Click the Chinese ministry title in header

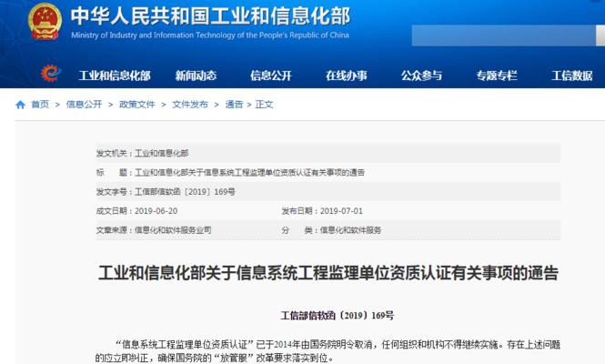tap(210, 16)
